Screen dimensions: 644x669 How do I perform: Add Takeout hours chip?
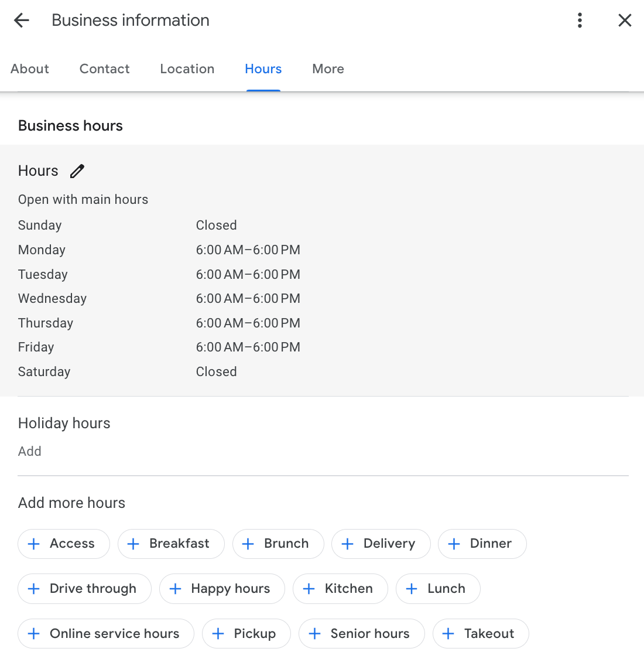(481, 634)
